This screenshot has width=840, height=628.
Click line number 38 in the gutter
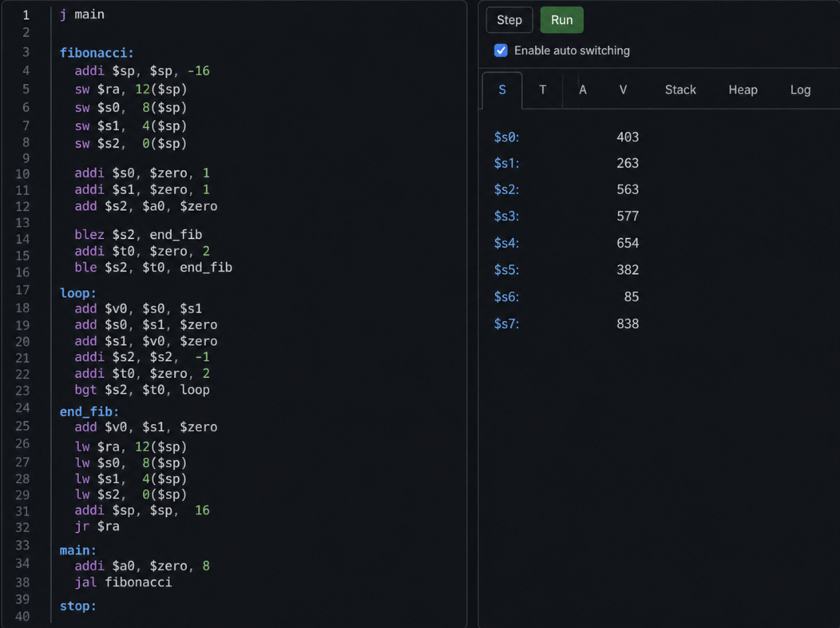(22, 582)
